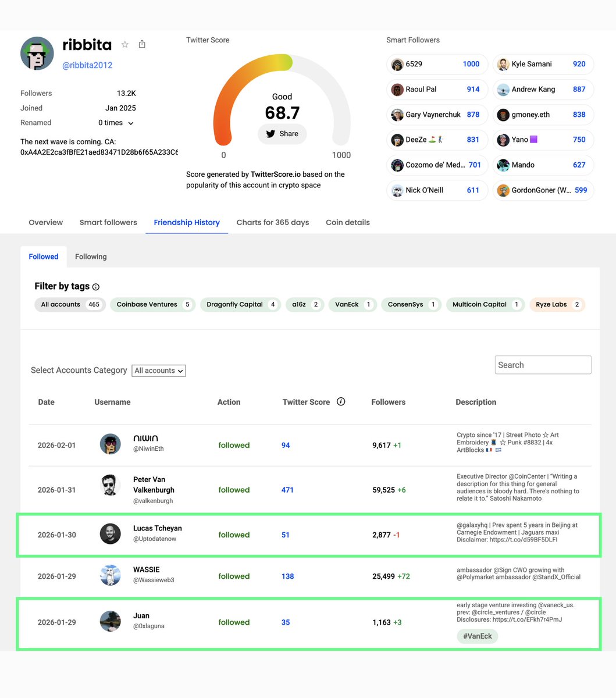Viewport: 616px width, 698px height.
Task: Click DeeZe's avatar icon
Action: tap(397, 140)
